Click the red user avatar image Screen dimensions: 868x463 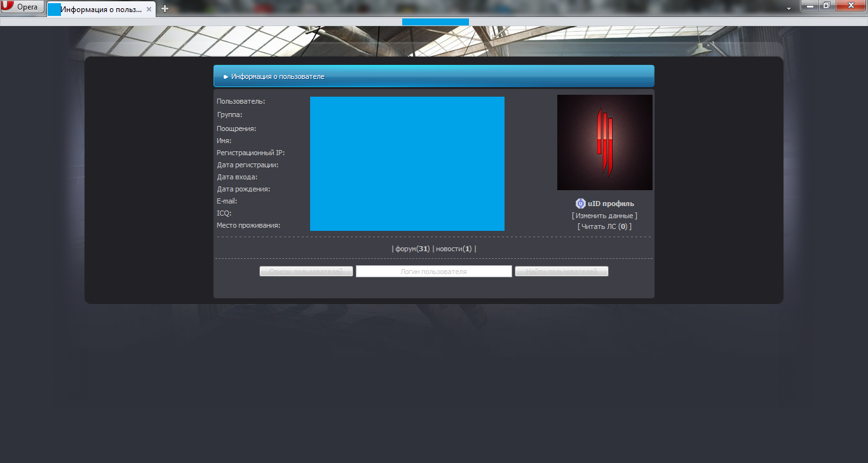point(604,142)
